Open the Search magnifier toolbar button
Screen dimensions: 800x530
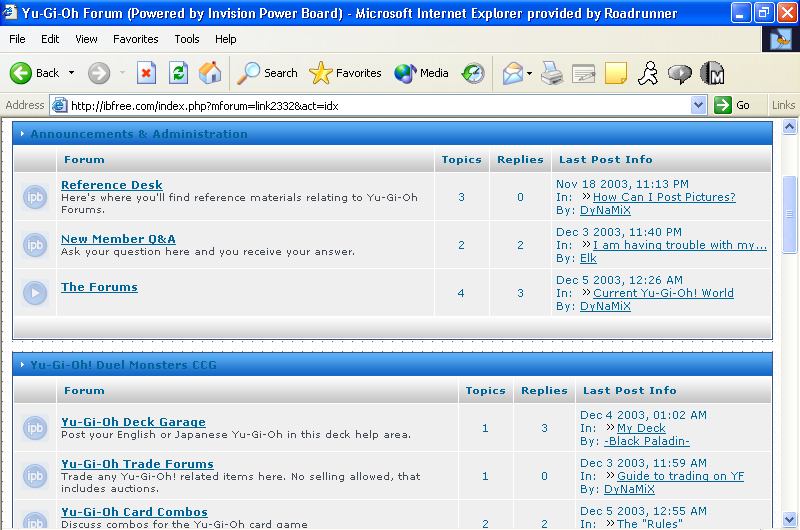267,73
